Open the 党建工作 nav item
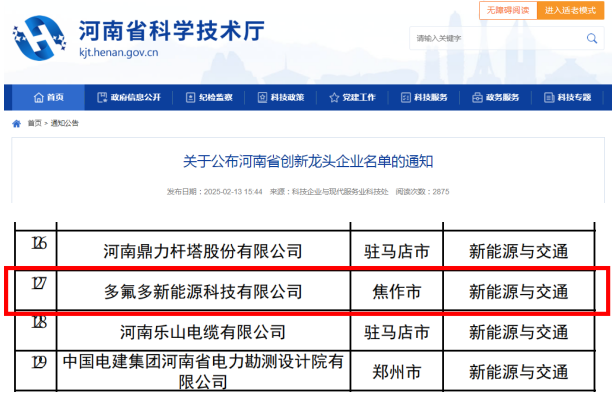Viewport: 612px width, 393px height. tap(352, 97)
